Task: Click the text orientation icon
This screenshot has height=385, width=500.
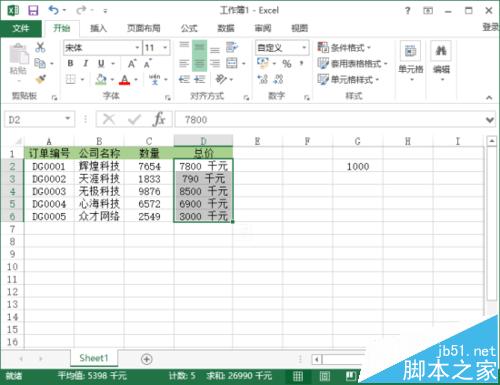Action: pos(221,79)
